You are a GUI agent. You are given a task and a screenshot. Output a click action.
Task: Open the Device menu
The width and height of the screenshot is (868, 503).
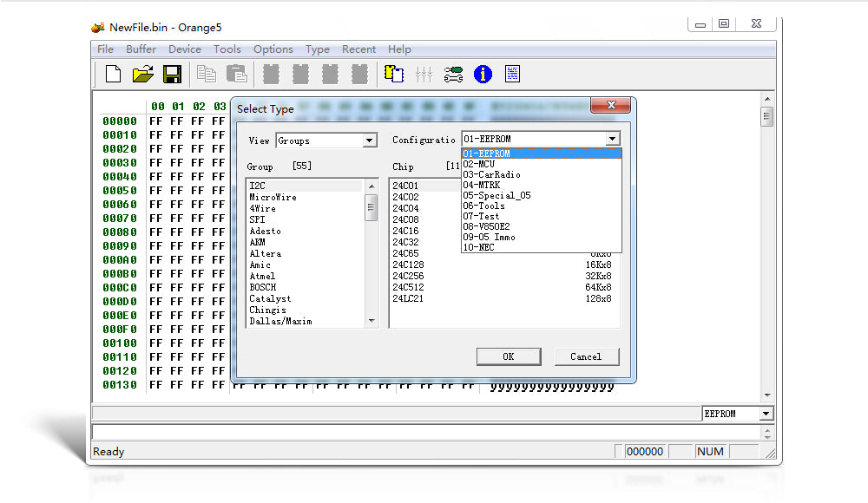[x=184, y=49]
